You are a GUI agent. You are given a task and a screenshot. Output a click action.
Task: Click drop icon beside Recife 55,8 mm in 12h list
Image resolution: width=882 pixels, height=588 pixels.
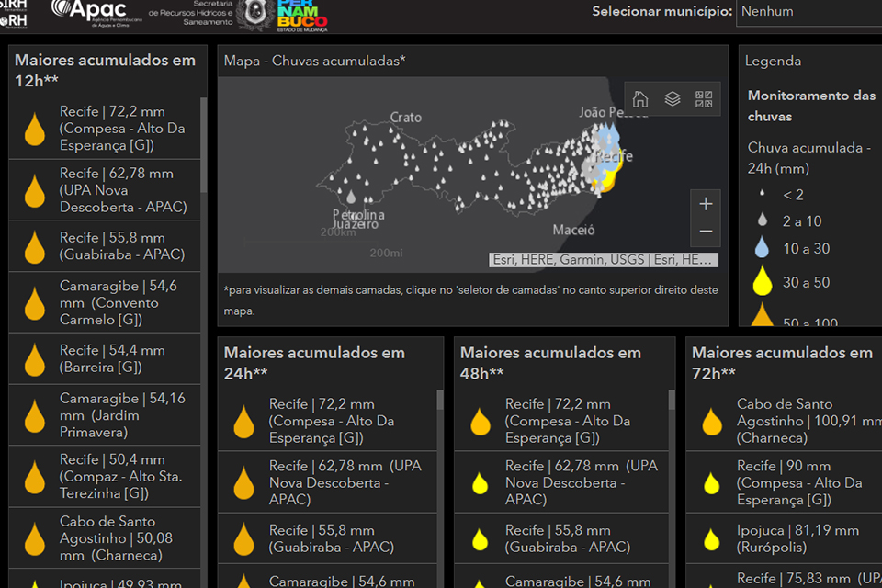point(35,246)
